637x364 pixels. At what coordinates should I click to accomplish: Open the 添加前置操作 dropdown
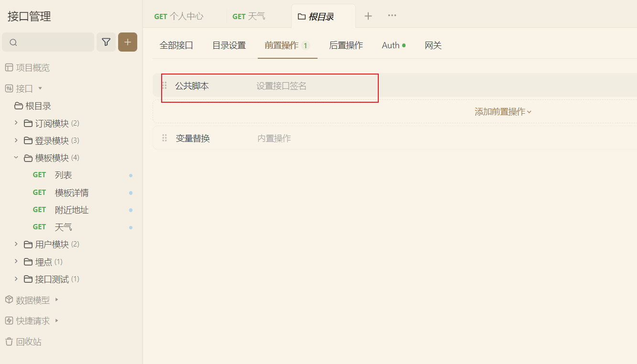(503, 112)
